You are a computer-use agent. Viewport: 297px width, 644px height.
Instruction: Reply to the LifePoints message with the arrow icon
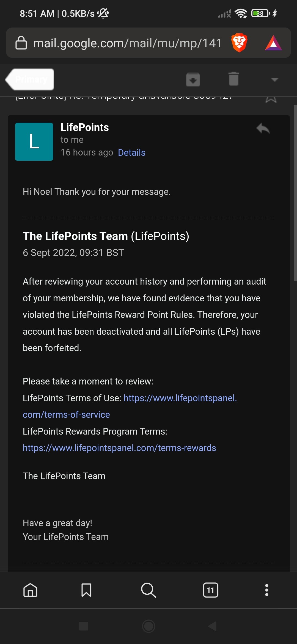tap(263, 128)
